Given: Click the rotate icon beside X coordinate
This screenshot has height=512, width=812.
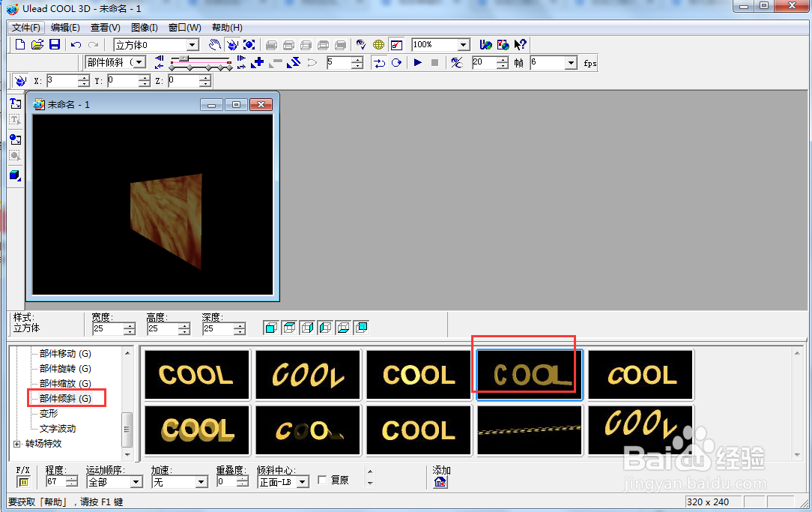Looking at the screenshot, I should click(19, 81).
